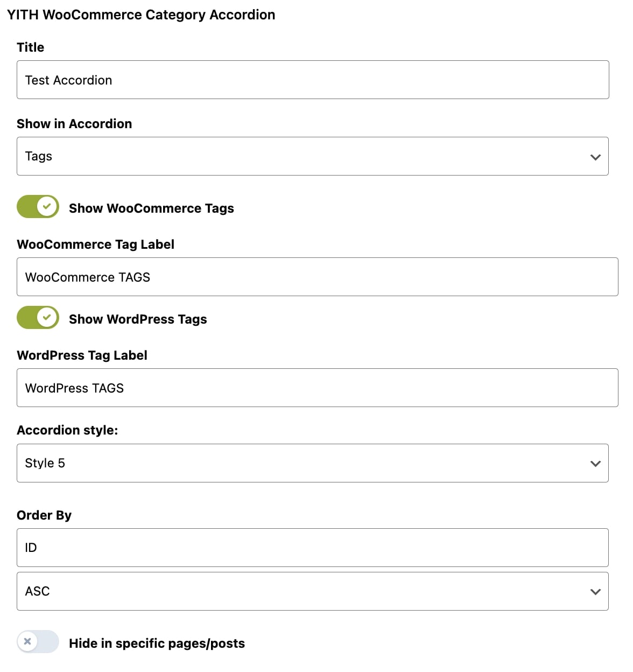Click the Title field containing Test Accordion
This screenshot has height=672, width=633.
pos(312,80)
